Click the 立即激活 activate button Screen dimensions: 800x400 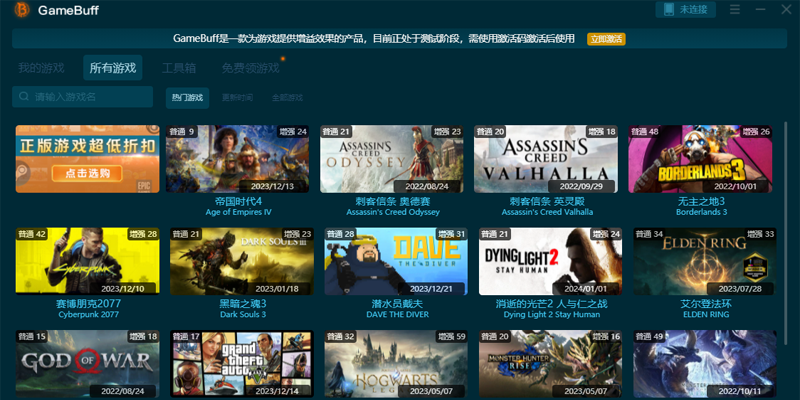[x=606, y=39]
